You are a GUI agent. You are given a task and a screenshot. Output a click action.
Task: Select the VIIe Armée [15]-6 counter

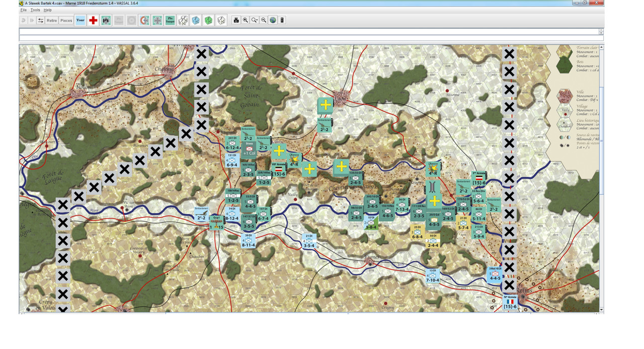point(279,169)
